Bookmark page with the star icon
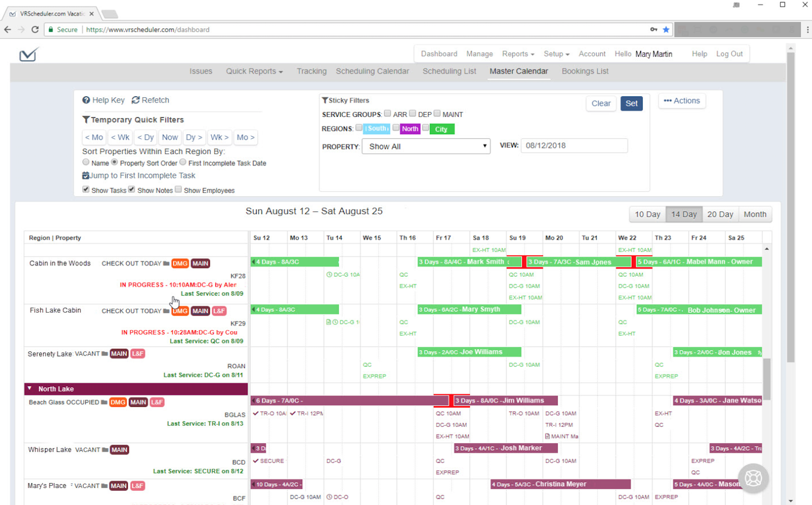Viewport: 812px width, 505px height. [666, 30]
